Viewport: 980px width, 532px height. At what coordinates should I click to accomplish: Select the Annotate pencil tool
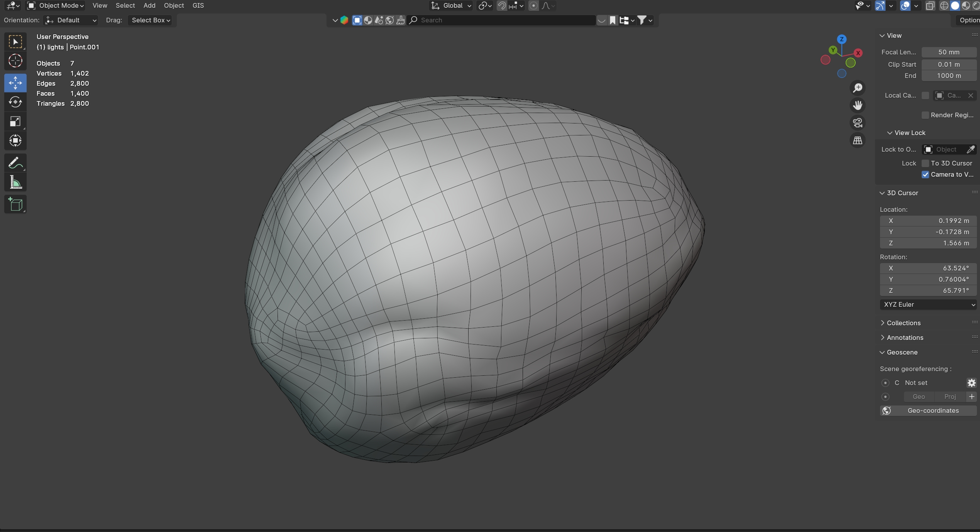[x=15, y=163]
